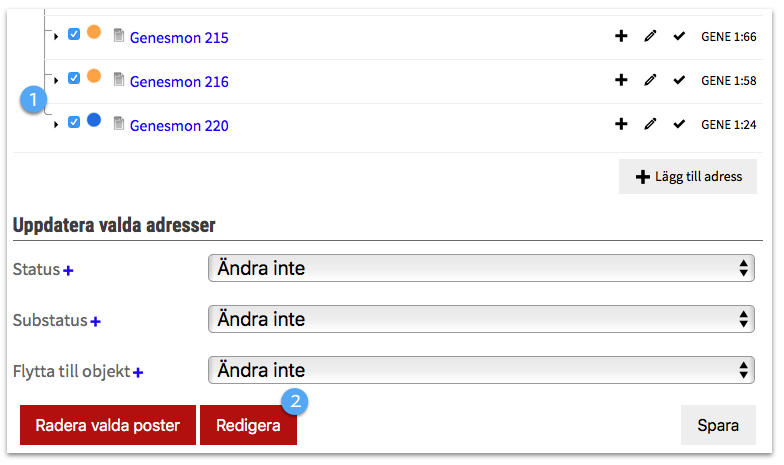Click the pencil edit icon for Genesmon 216
This screenshot has height=465, width=784.
(x=650, y=81)
